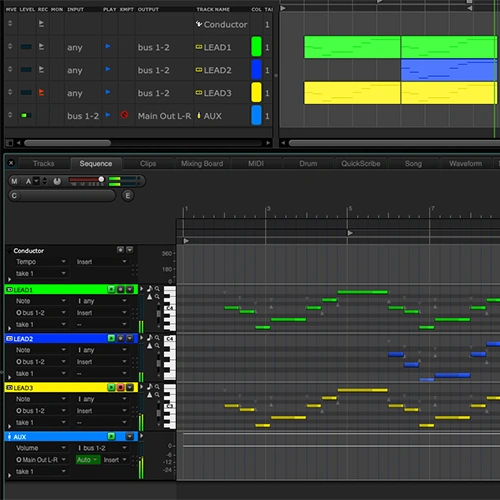500x500 pixels.
Task: Click the upper magnifier icon in LEAD1 lane
Action: pyautogui.click(x=157, y=289)
